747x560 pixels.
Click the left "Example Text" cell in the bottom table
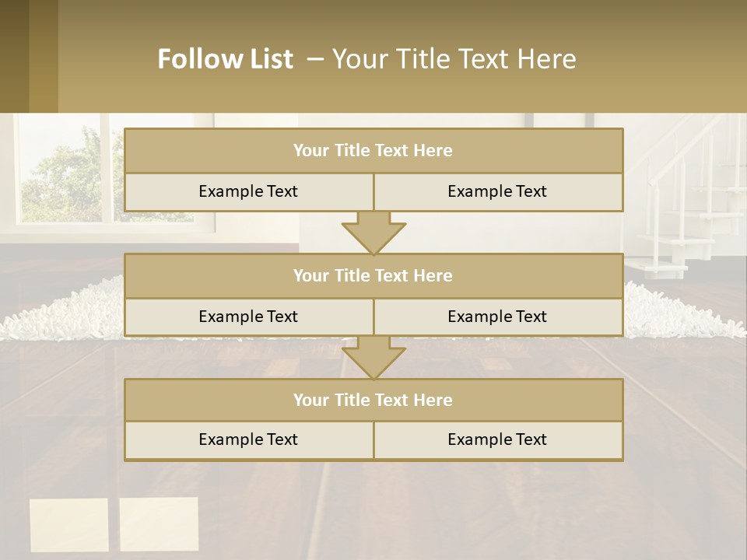(248, 440)
